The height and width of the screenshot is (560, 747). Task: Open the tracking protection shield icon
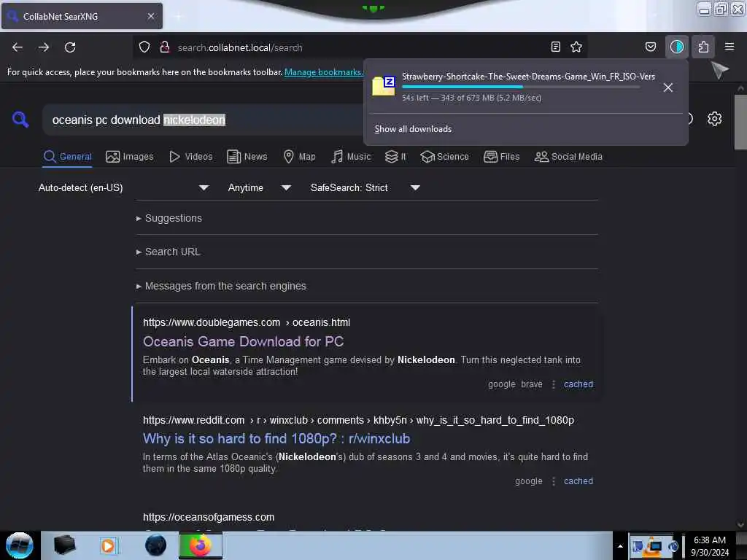[144, 47]
